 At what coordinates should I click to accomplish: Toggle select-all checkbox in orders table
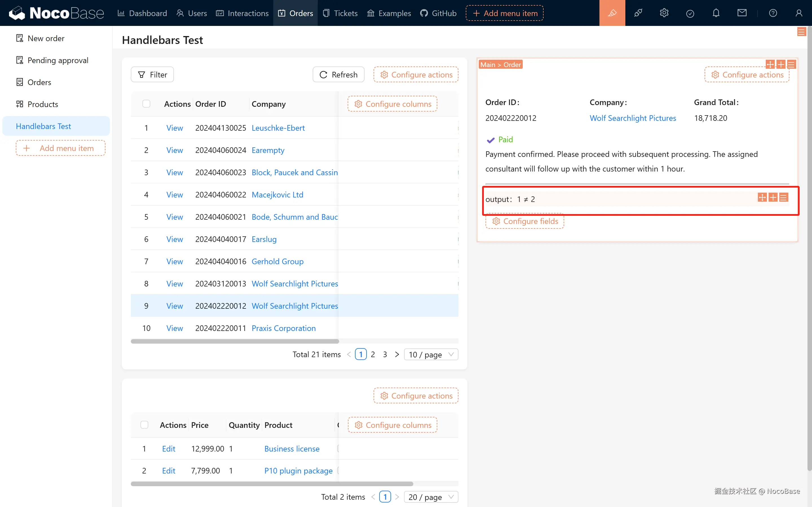(x=146, y=104)
